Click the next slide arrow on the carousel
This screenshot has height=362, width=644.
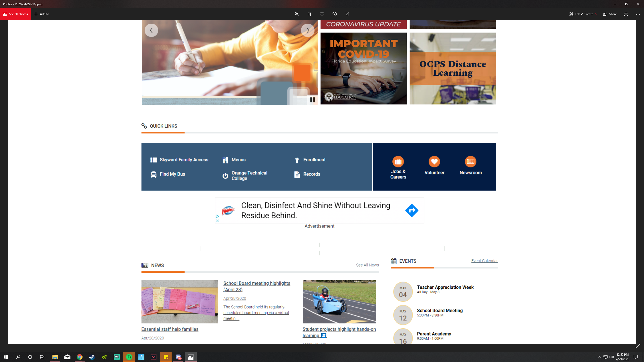308,30
